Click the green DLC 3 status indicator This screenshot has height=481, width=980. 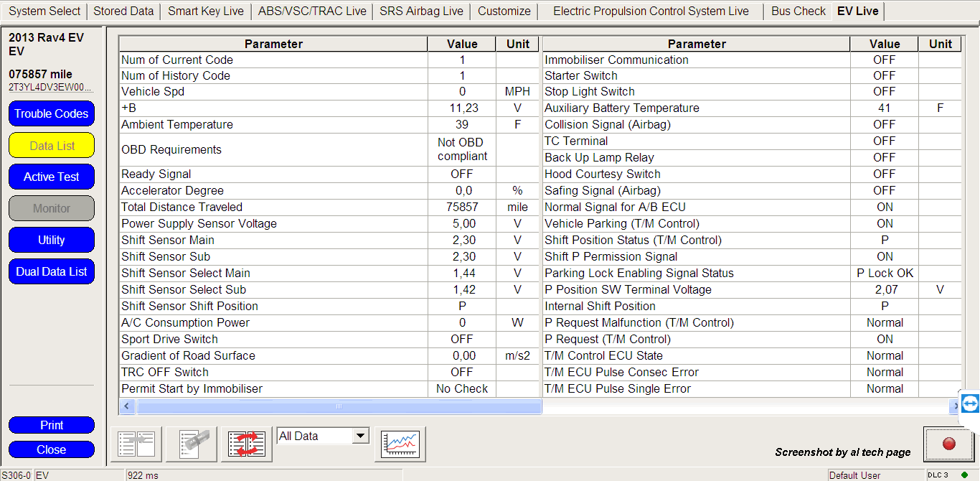pos(964,475)
